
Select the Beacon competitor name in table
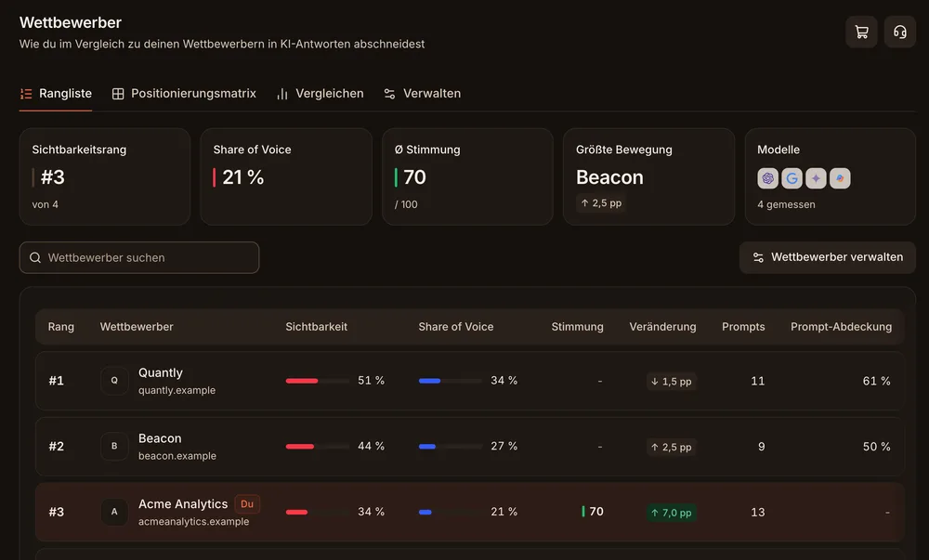[160, 438]
